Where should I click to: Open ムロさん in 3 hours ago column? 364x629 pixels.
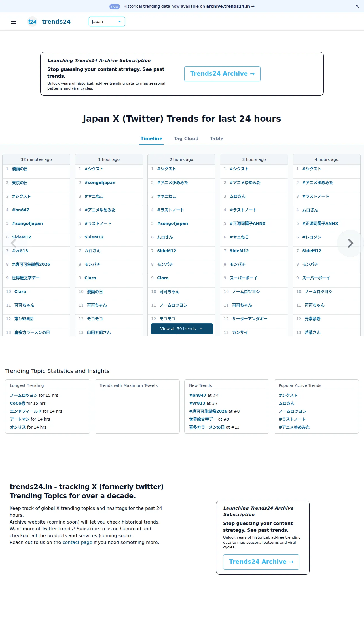[x=238, y=196]
